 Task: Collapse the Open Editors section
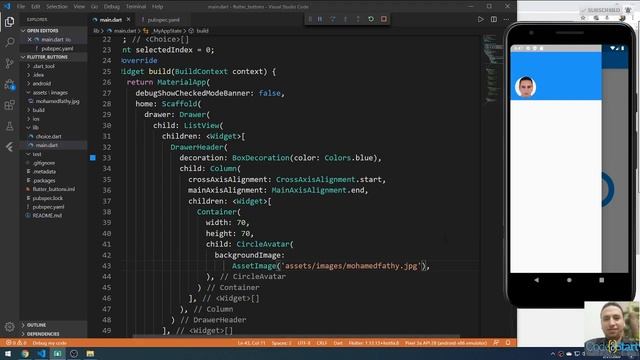[x=53, y=31]
